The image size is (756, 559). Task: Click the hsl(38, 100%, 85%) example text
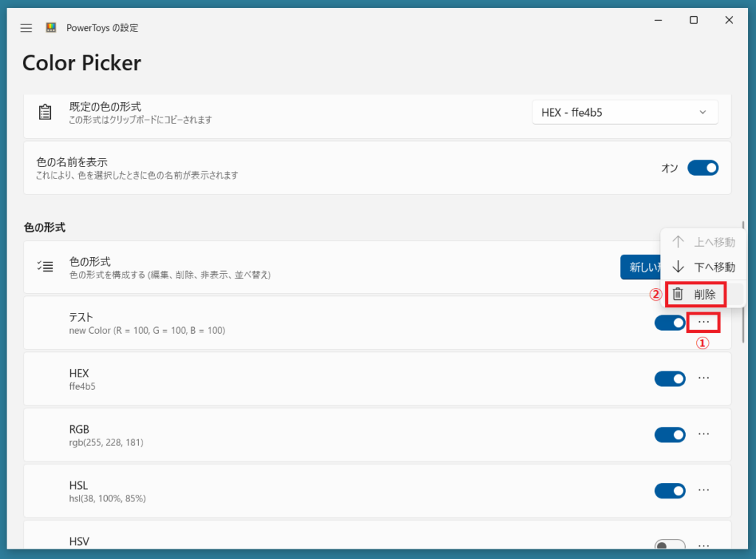(107, 498)
